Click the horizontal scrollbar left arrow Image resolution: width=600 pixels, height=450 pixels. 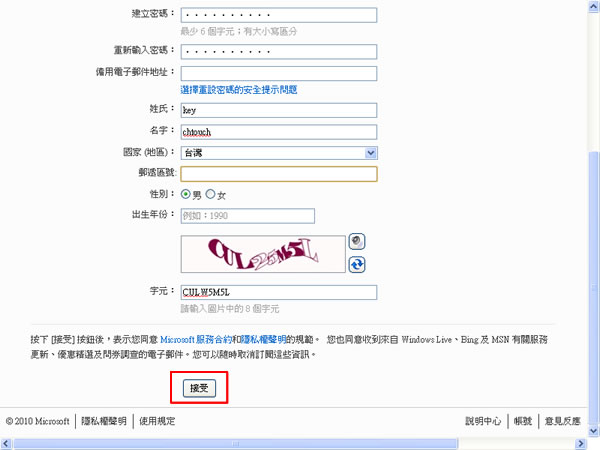pyautogui.click(x=6, y=444)
